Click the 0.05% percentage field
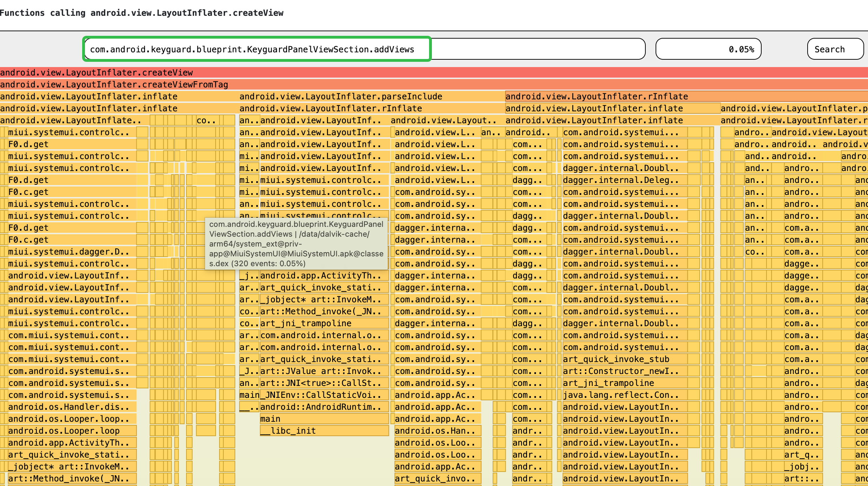Image resolution: width=868 pixels, height=486 pixels. point(708,49)
